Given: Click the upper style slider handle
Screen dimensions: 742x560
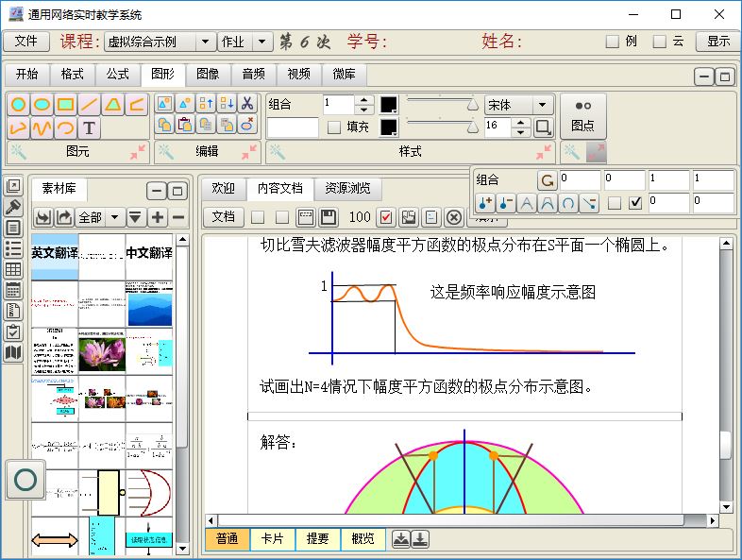Looking at the screenshot, I should 472,105.
